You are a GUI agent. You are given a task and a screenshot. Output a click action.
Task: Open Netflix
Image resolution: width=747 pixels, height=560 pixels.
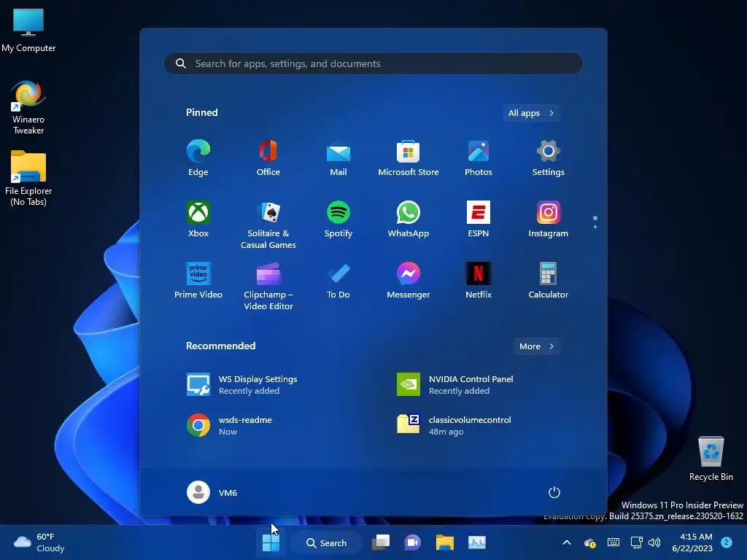click(479, 281)
